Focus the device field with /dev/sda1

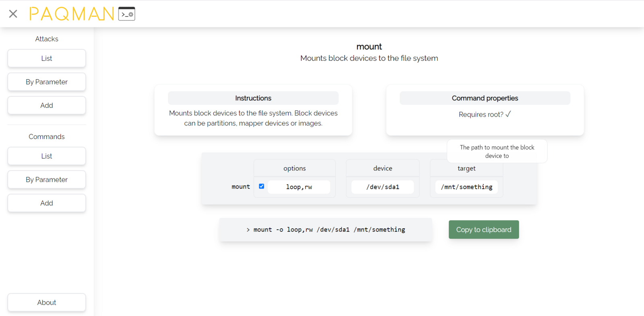[x=382, y=187]
